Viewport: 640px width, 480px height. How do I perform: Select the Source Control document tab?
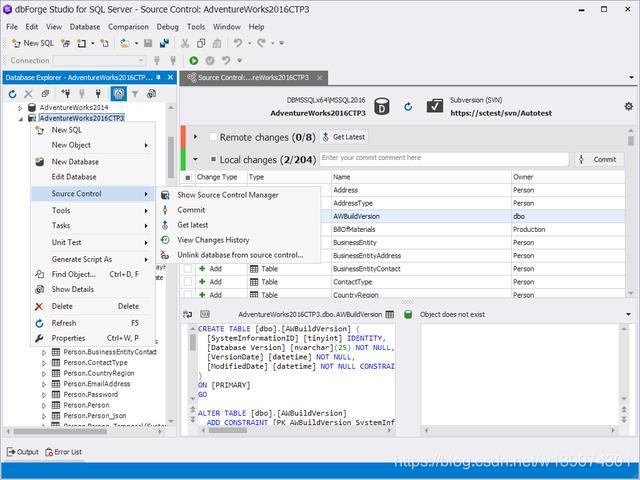(253, 78)
